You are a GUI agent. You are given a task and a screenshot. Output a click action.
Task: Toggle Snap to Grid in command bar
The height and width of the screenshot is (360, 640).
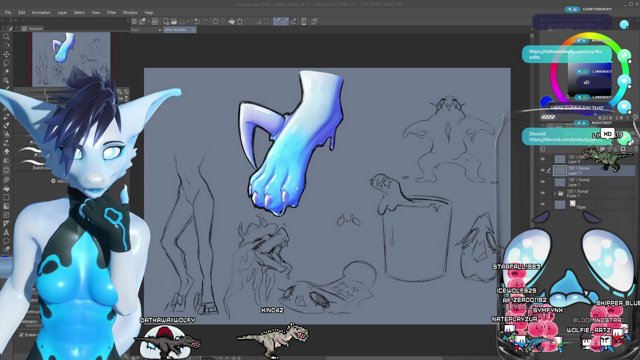tap(293, 22)
